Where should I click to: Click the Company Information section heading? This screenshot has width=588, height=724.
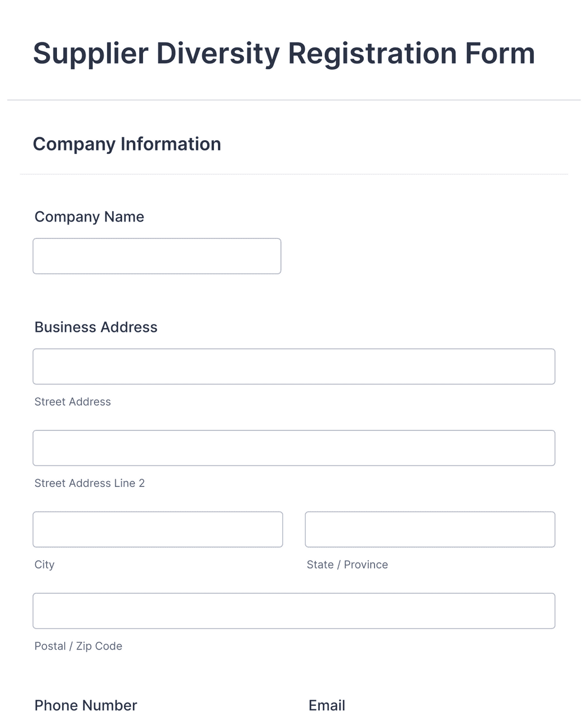point(127,144)
